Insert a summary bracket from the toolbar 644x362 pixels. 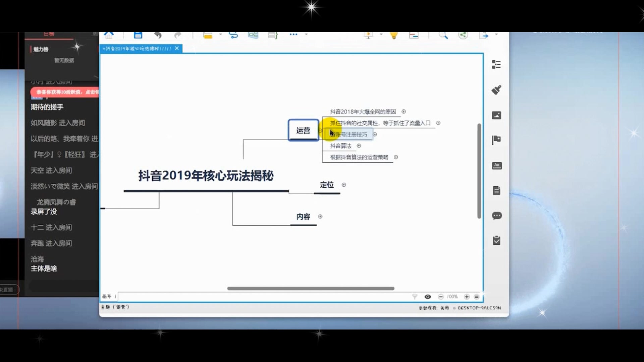click(x=273, y=35)
